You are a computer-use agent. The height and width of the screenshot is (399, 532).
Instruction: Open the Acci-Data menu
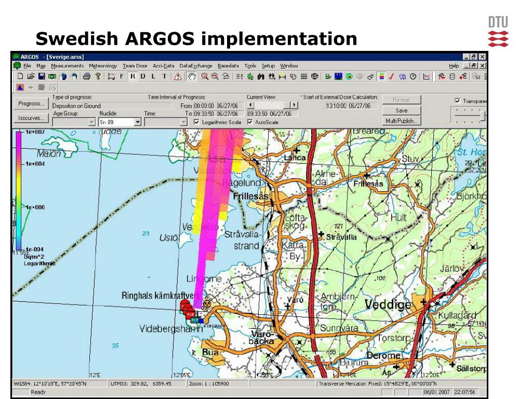[164, 66]
